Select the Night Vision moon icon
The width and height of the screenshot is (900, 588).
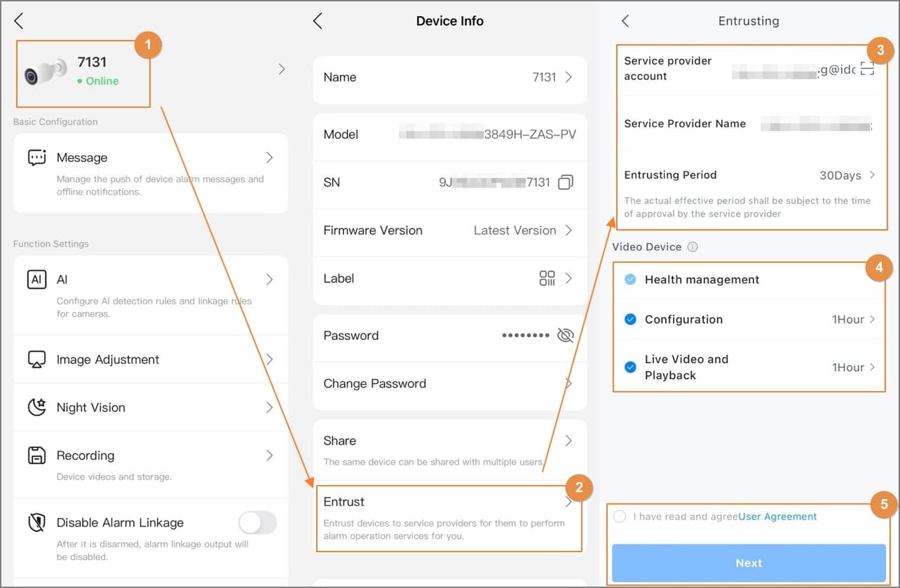[36, 407]
